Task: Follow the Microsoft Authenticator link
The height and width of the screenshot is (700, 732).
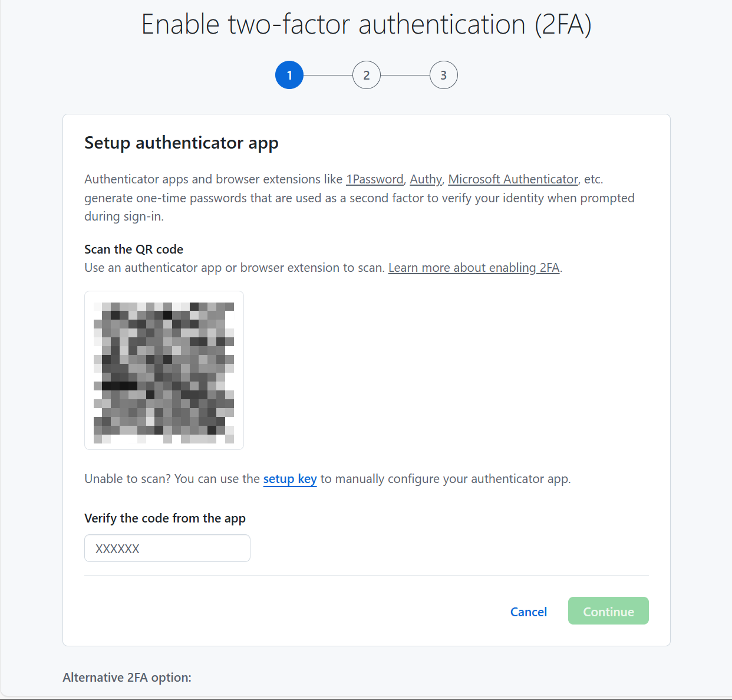Action: [x=513, y=179]
